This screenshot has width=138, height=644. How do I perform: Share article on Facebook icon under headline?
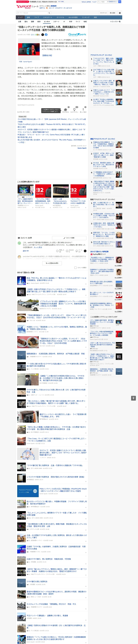[x=46, y=35]
